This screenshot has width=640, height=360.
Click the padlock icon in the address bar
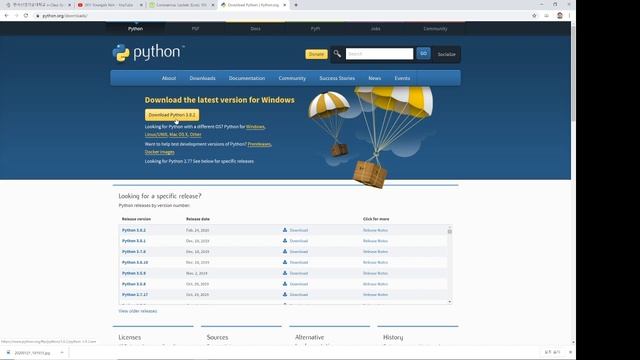click(38, 16)
